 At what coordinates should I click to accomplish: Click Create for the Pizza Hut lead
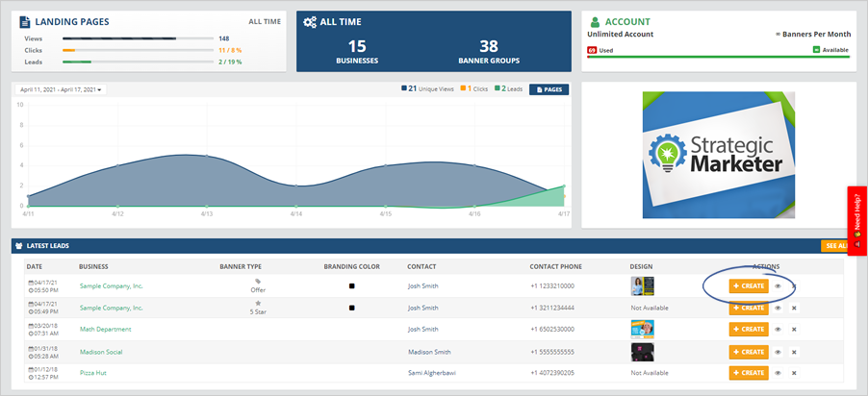click(748, 374)
